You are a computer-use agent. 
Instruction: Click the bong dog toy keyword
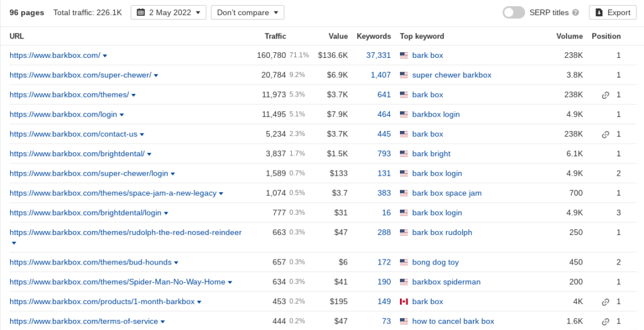[x=435, y=263]
